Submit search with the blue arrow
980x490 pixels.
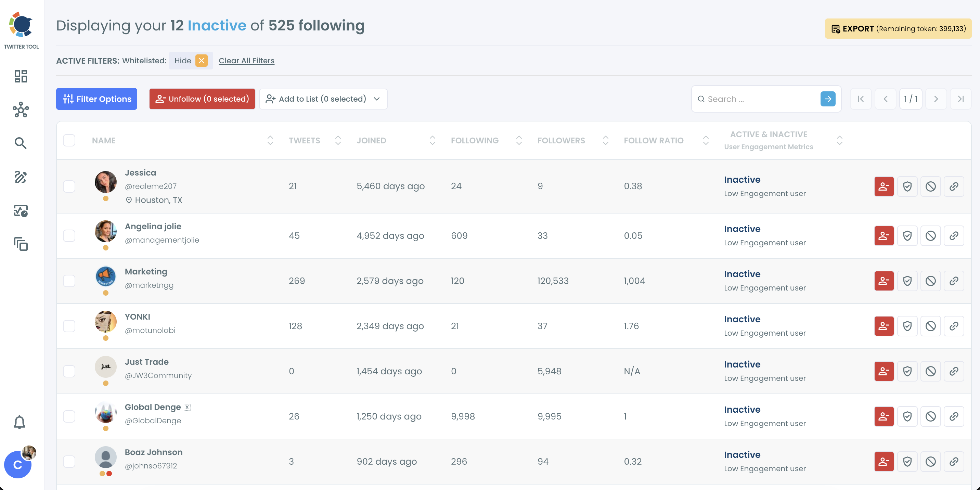[x=828, y=99]
